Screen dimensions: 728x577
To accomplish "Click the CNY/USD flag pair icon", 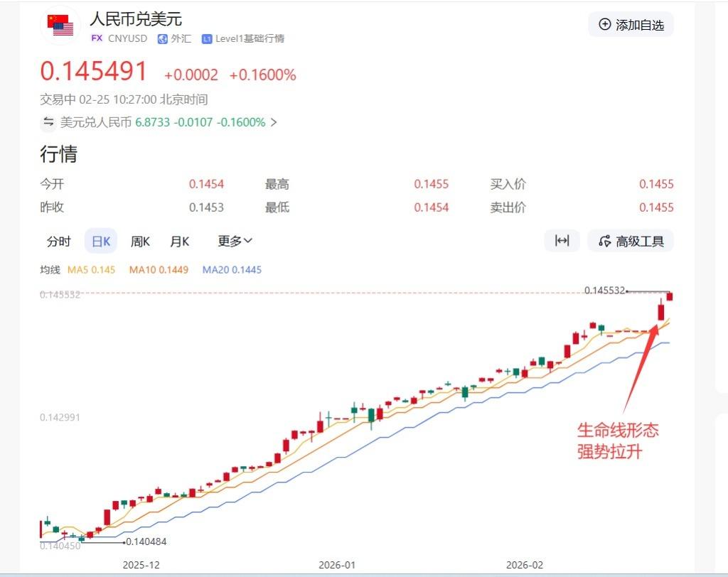I will pos(60,25).
